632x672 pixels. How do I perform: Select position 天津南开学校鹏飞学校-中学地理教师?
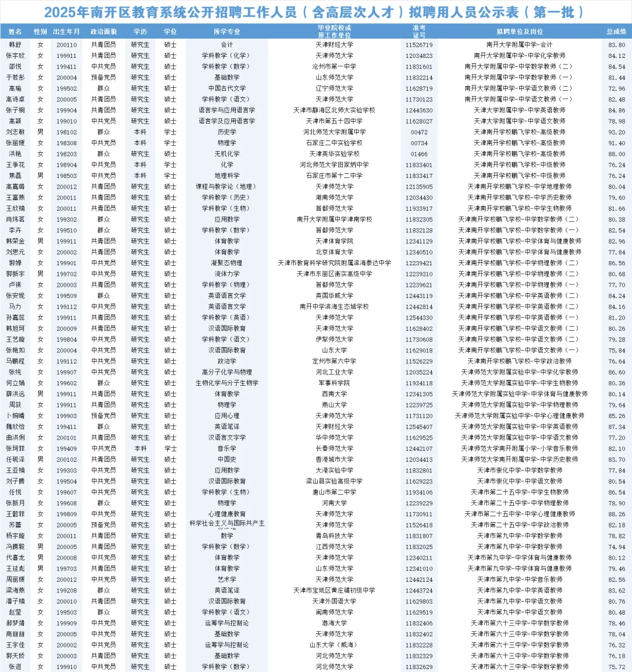coord(519,187)
